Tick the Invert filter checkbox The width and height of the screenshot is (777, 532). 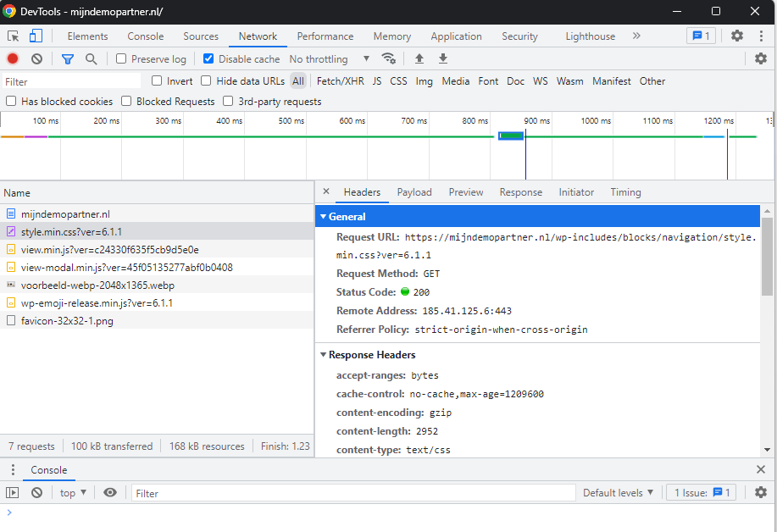[157, 80]
